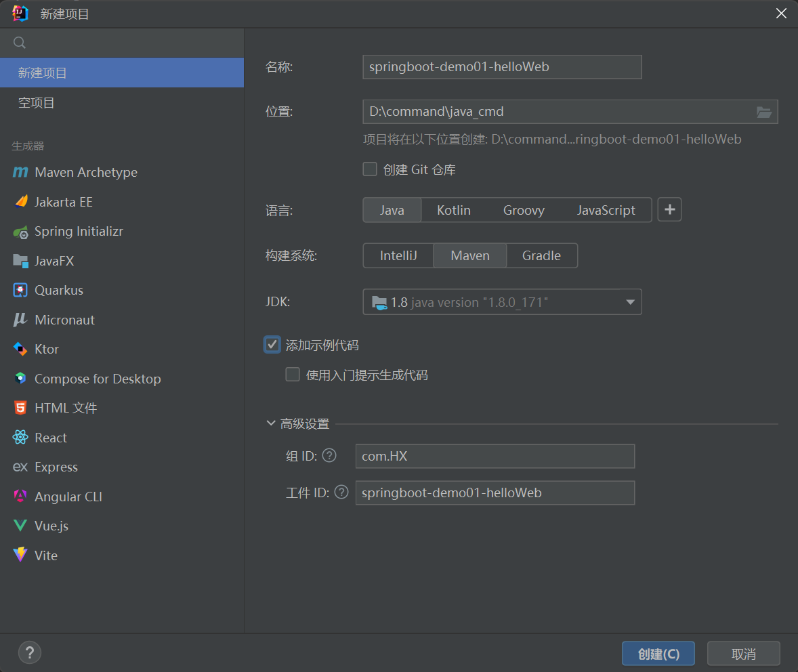The width and height of the screenshot is (798, 672).
Task: Switch language to Kotlin
Action: [453, 210]
